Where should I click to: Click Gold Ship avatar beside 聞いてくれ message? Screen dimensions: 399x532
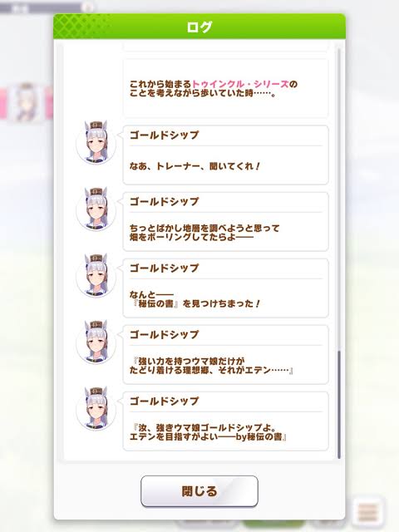[x=96, y=143]
